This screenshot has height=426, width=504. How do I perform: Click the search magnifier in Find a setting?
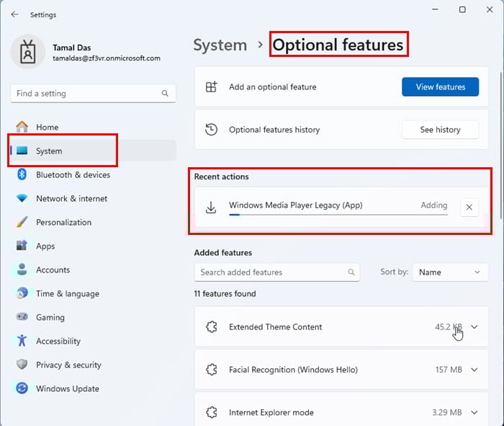coord(165,94)
